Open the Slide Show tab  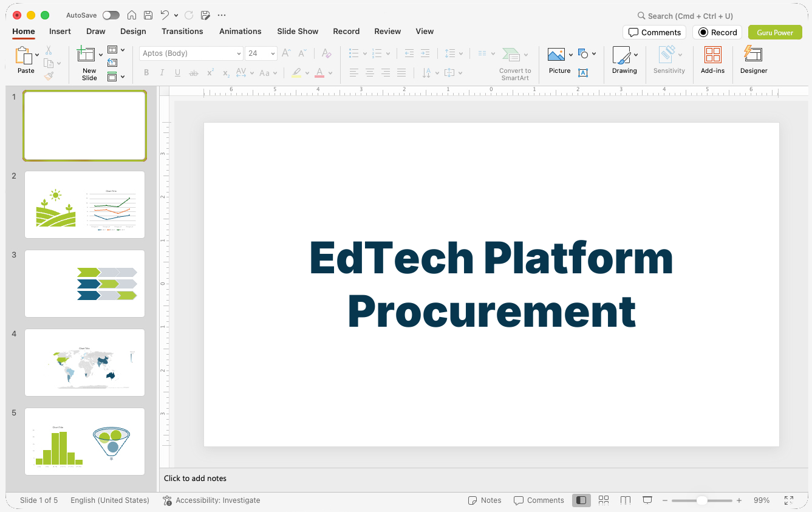coord(298,32)
